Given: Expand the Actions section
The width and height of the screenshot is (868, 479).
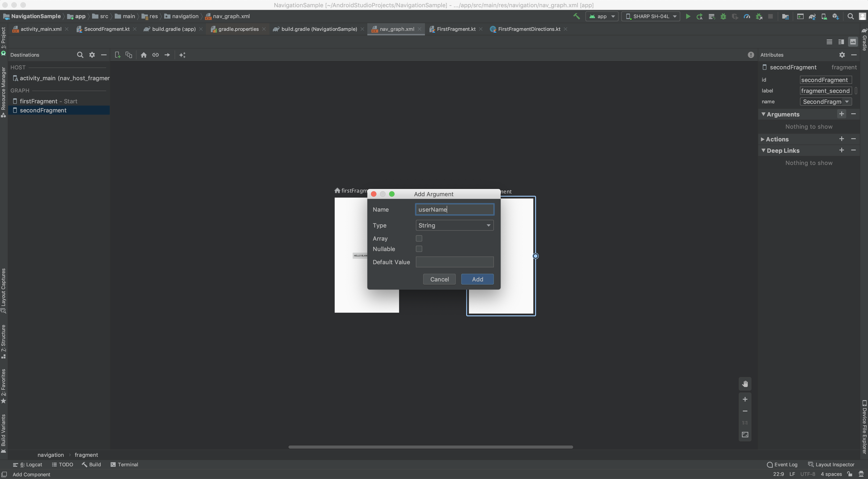Looking at the screenshot, I should (763, 139).
